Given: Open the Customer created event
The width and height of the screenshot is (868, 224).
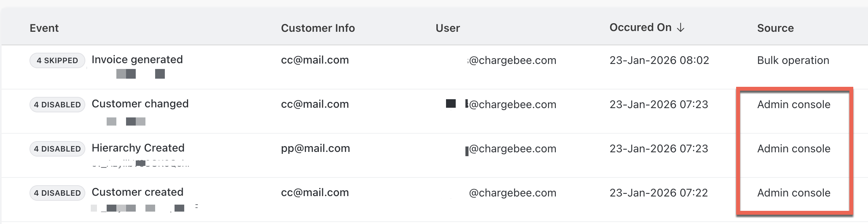Looking at the screenshot, I should point(137,192).
